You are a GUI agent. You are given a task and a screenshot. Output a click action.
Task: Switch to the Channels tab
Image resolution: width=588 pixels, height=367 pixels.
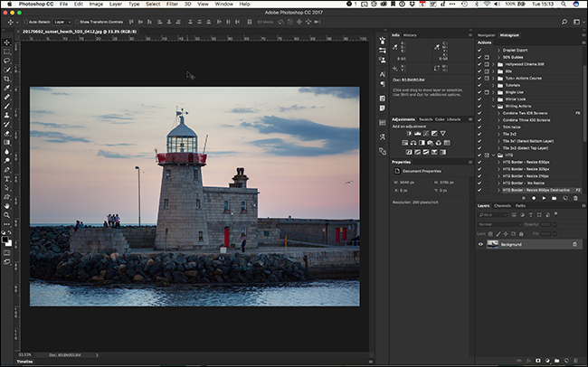coord(501,205)
